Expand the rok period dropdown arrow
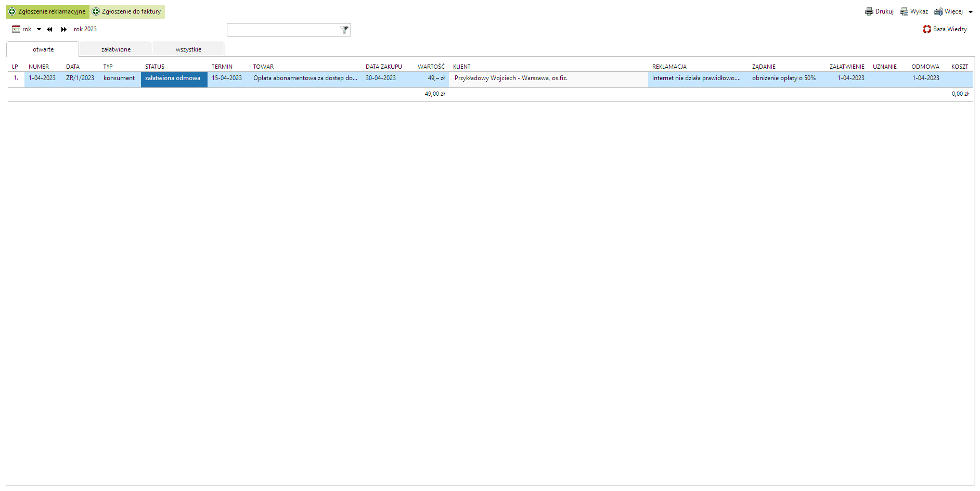The width and height of the screenshot is (980, 491). click(x=39, y=30)
